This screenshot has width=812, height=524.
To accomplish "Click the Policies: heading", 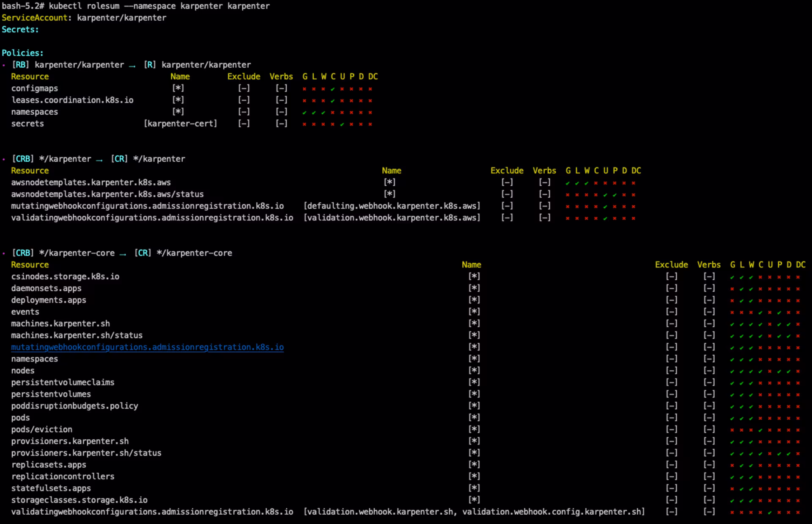I will (x=22, y=53).
